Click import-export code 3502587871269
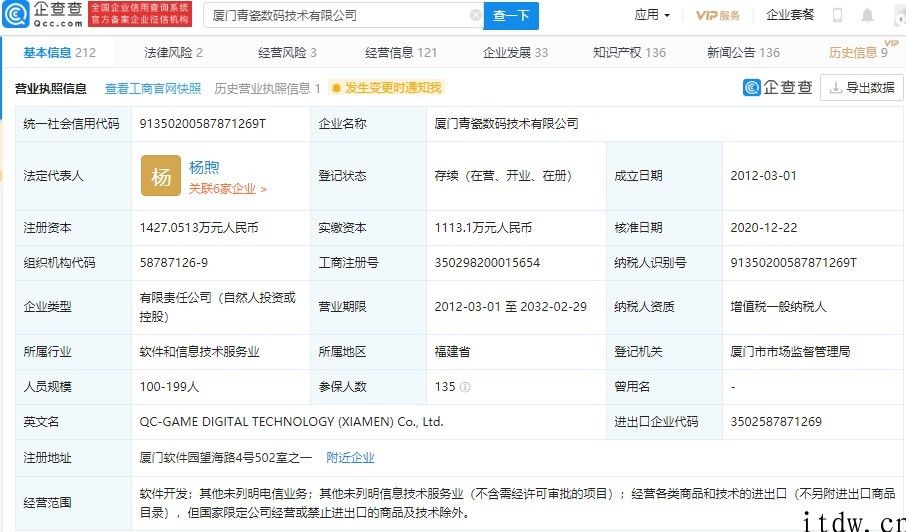This screenshot has width=906, height=532. tap(776, 422)
